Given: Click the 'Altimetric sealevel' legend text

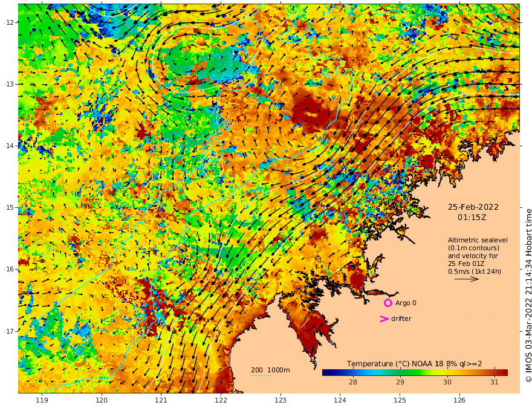Looking at the screenshot, I should [478, 240].
